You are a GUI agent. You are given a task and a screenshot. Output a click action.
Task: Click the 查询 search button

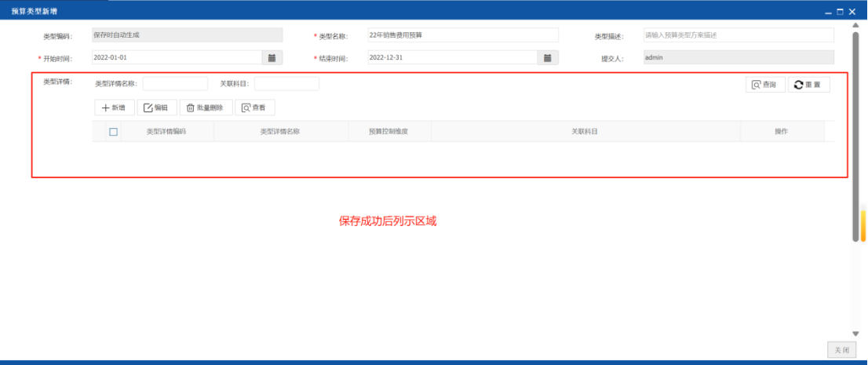coord(765,85)
